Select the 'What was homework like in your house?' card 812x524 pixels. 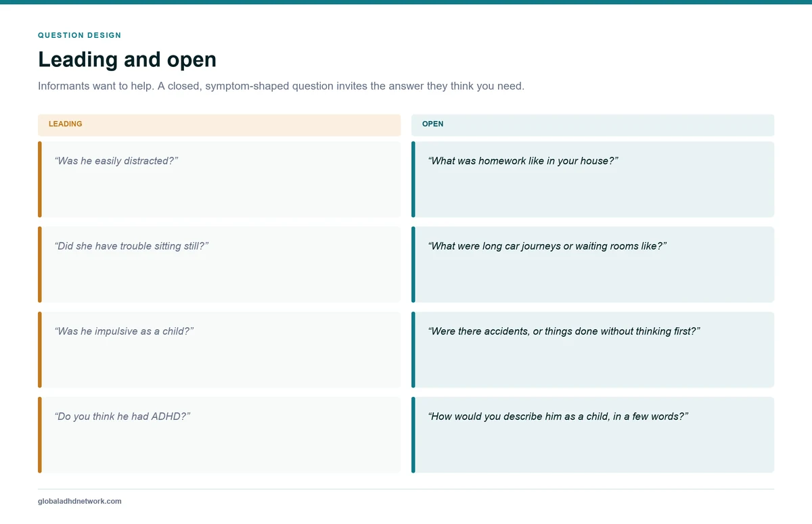[x=593, y=179]
